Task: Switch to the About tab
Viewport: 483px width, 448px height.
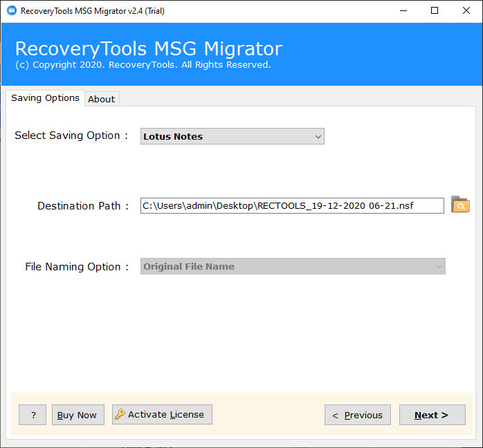Action: click(x=101, y=99)
